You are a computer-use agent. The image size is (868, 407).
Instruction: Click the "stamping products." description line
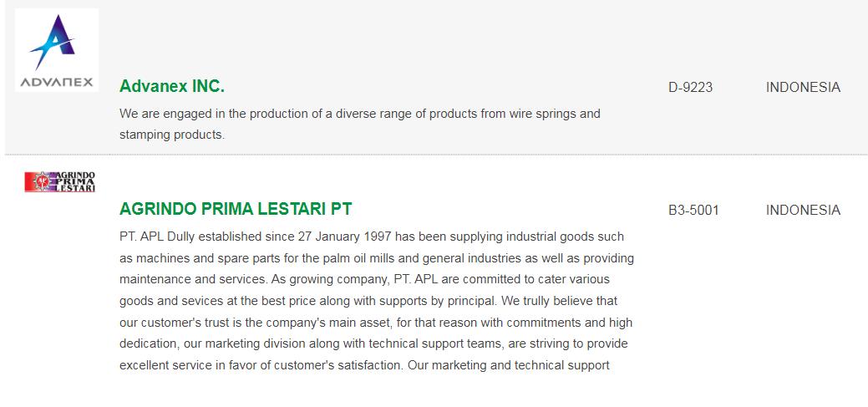(x=172, y=135)
